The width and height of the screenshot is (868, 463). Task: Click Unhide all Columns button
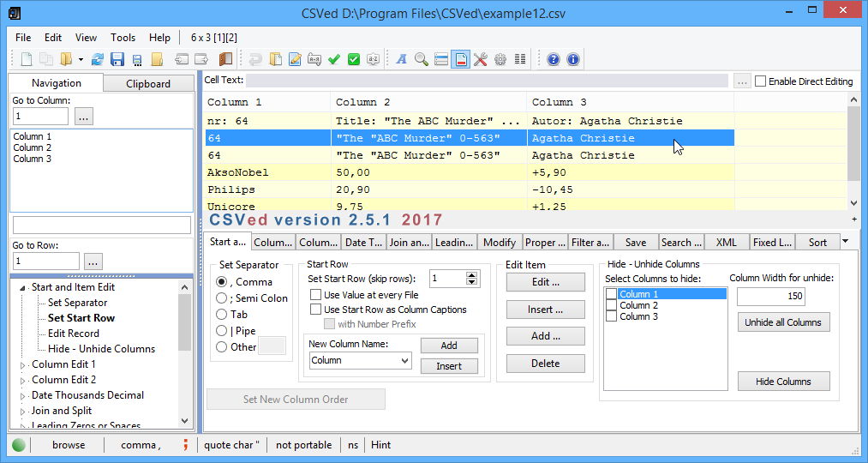(783, 322)
